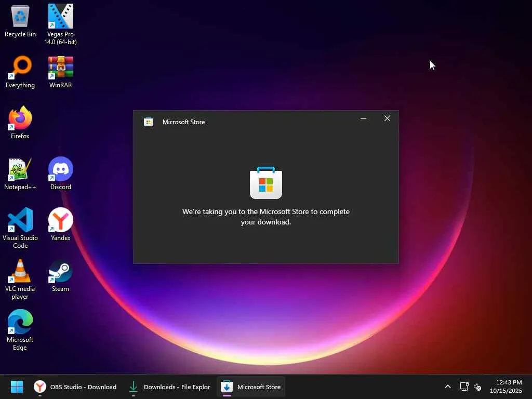Launch Firefox from the desktop
Screen dimensions: 532x399
pyautogui.click(x=20, y=123)
